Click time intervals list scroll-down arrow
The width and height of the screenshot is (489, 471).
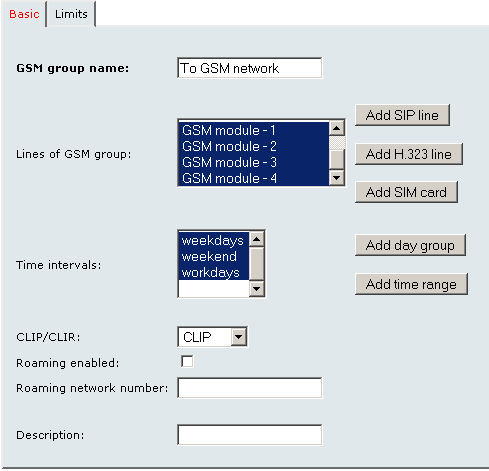257,289
